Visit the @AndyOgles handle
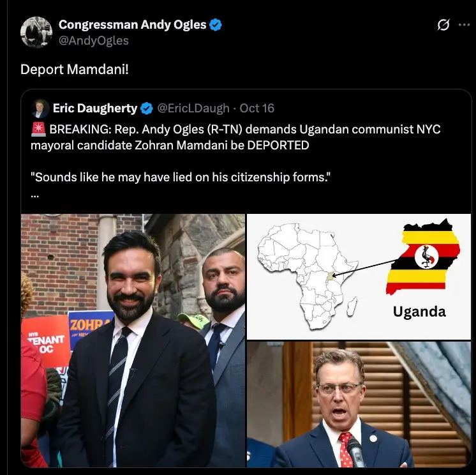 pos(94,40)
